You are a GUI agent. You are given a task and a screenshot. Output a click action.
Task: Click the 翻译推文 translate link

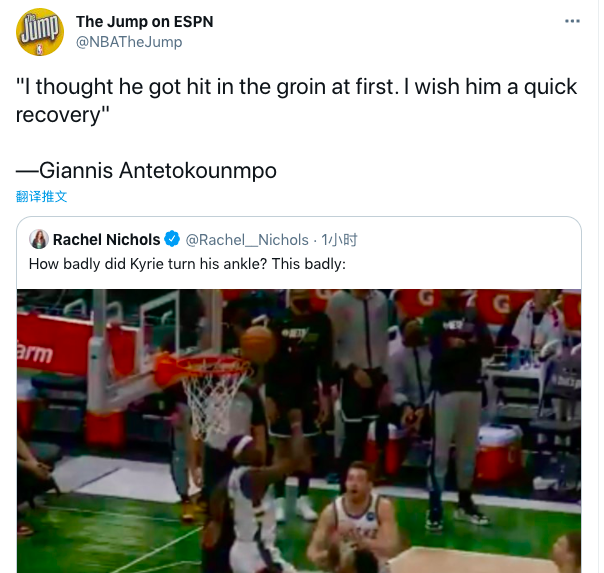point(42,197)
